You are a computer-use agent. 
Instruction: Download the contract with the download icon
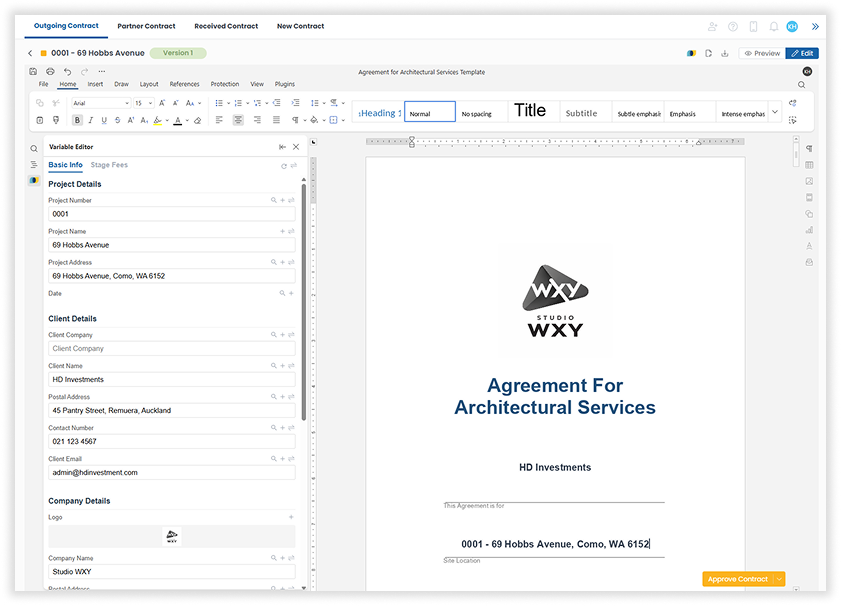tap(725, 53)
